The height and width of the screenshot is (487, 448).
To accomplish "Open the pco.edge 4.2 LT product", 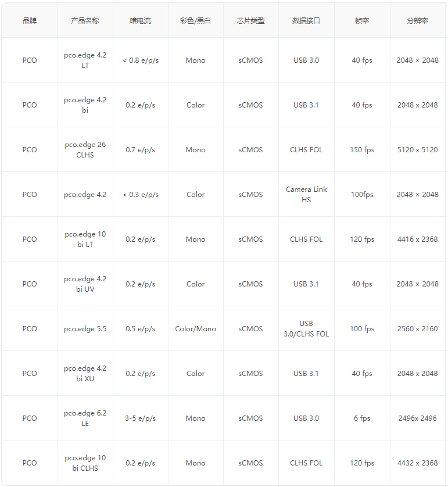I will coord(85,60).
